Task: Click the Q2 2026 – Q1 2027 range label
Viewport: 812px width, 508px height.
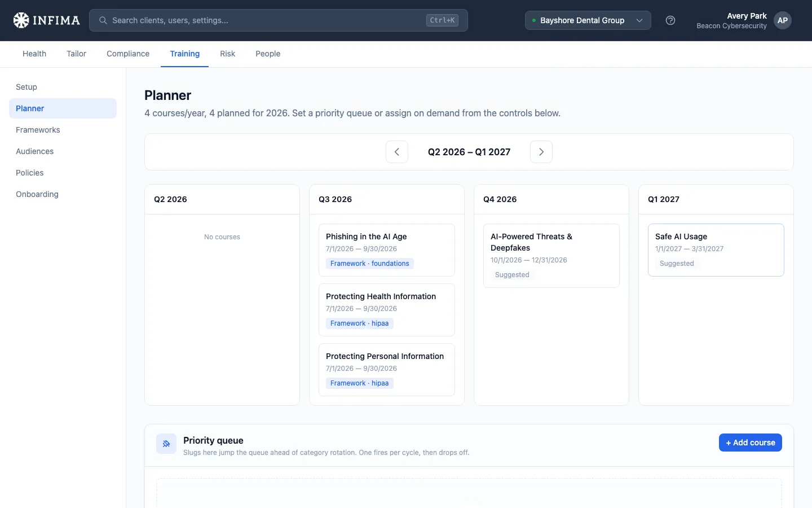Action: click(469, 152)
